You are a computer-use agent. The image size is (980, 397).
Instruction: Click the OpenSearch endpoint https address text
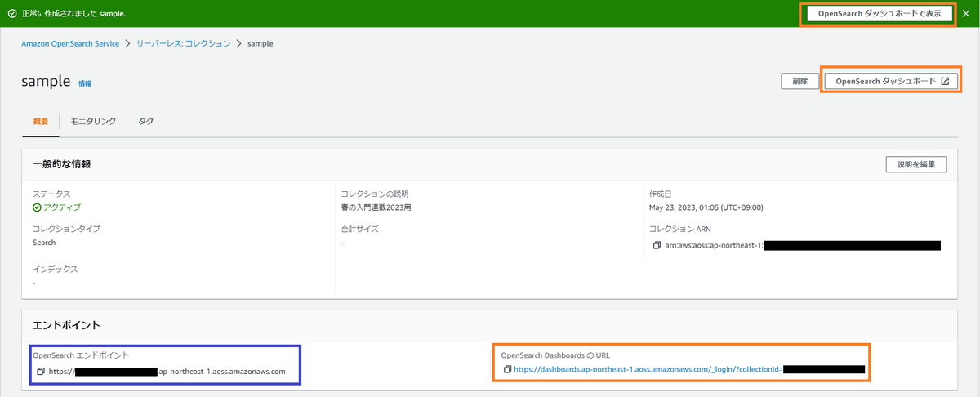(x=167, y=371)
